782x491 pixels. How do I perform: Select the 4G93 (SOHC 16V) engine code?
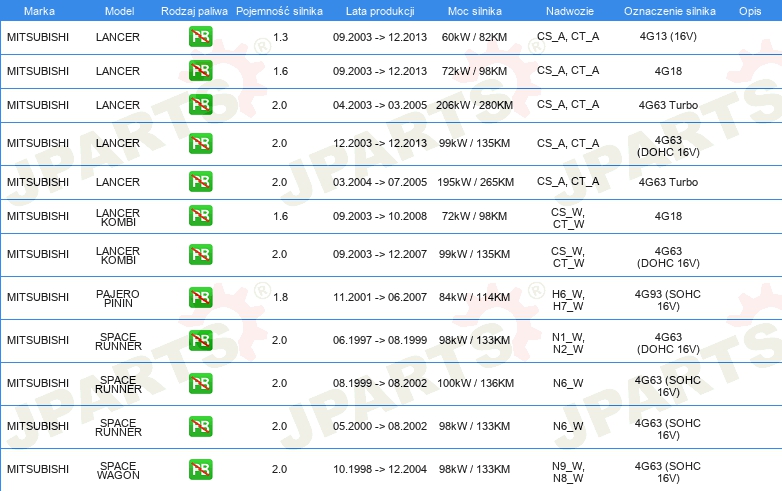coord(668,300)
